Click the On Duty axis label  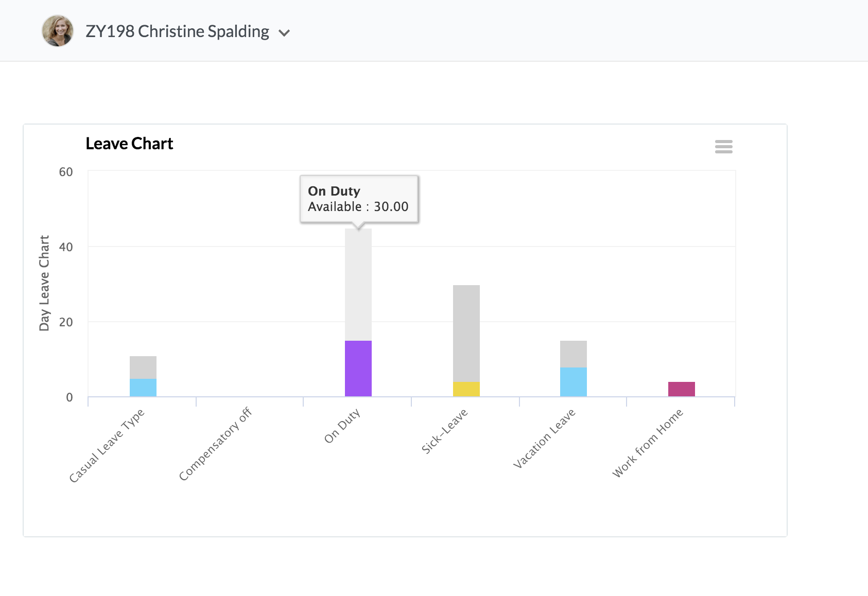coord(342,426)
